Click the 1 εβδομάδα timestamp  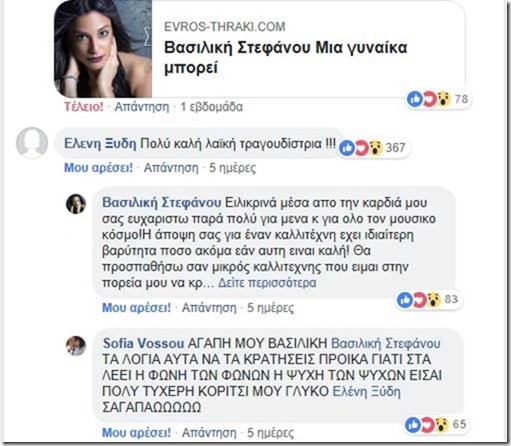point(212,107)
